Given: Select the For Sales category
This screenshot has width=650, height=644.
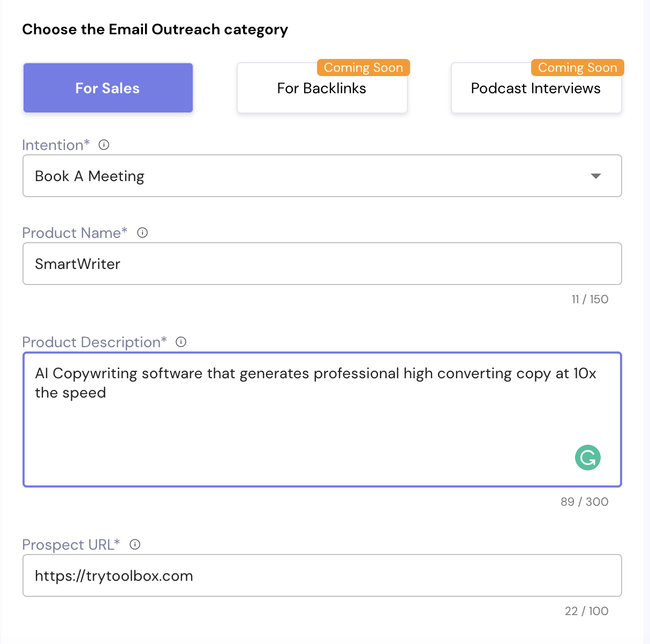Looking at the screenshot, I should pyautogui.click(x=108, y=88).
